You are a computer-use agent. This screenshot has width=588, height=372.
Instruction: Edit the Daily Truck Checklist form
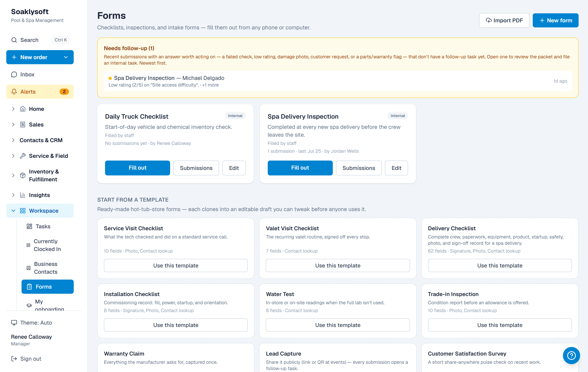point(234,168)
